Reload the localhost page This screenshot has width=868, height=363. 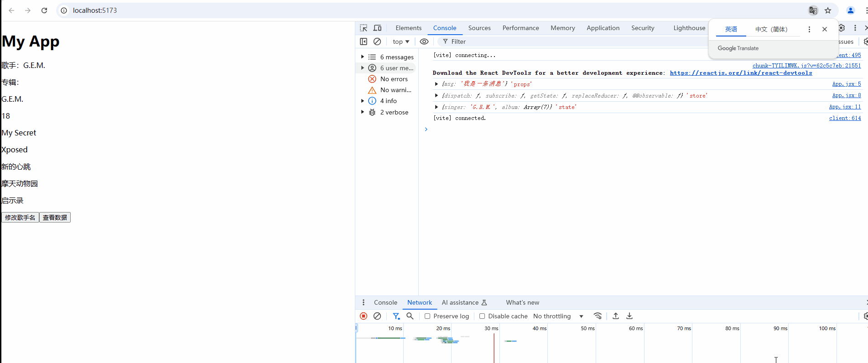(x=44, y=10)
